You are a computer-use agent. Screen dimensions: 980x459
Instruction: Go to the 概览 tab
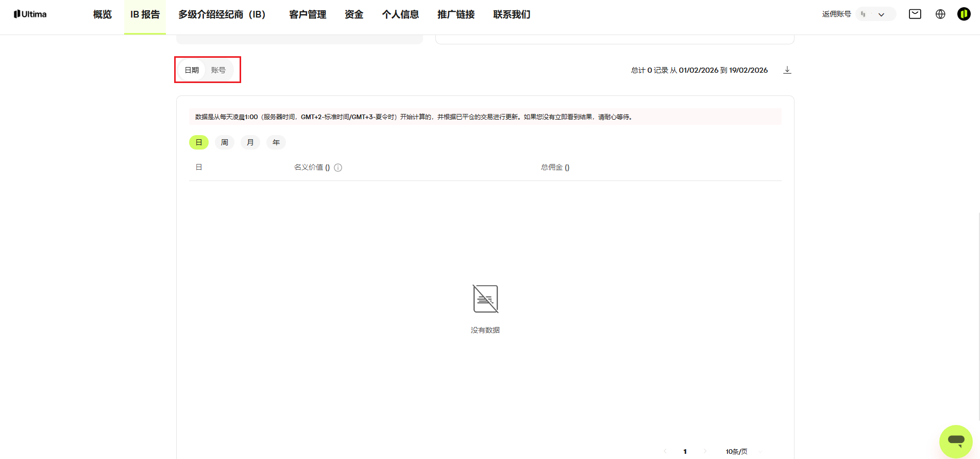tap(103, 14)
